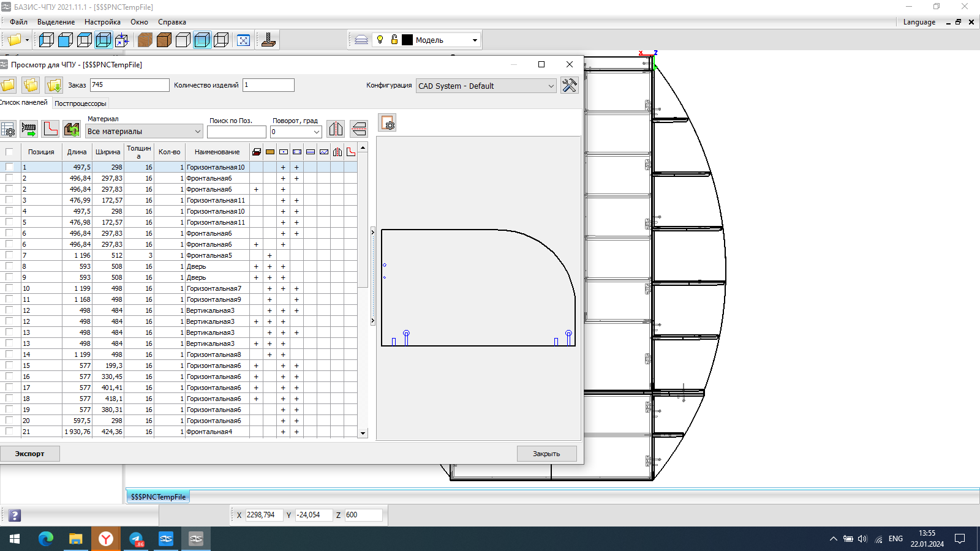This screenshot has height=551, width=980.
Task: Check the box for position 1 row
Action: point(9,167)
